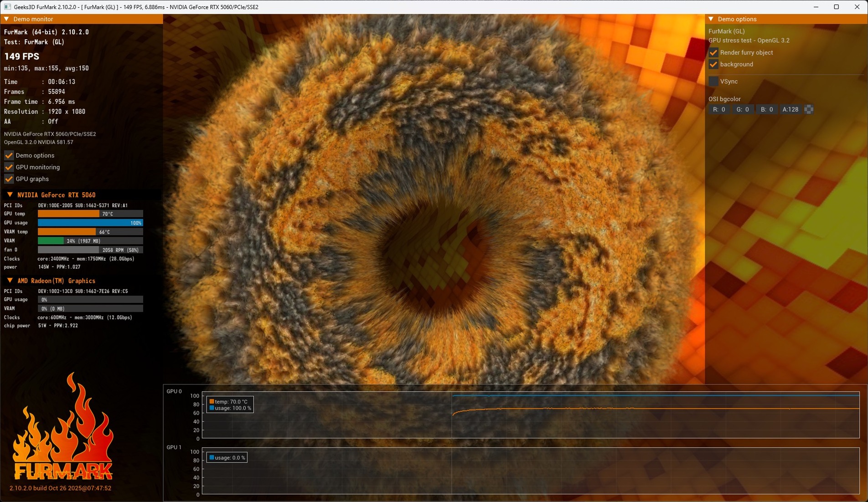
Task: Disable the GPU graphs checkbox
Action: point(9,179)
